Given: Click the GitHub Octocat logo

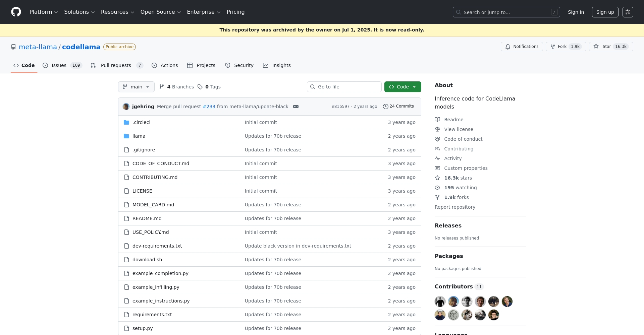Looking at the screenshot, I should pos(16,12).
